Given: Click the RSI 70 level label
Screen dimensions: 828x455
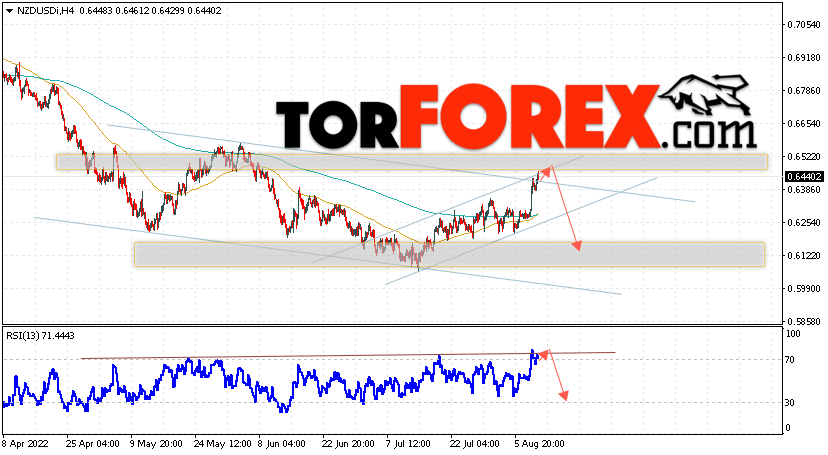Looking at the screenshot, I should coord(789,360).
